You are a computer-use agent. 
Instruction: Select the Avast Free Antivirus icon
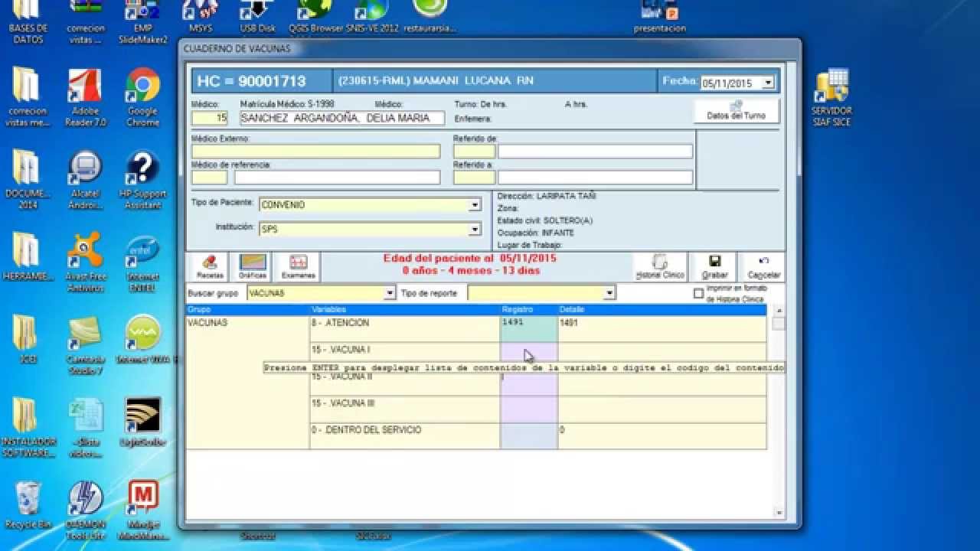(x=85, y=262)
